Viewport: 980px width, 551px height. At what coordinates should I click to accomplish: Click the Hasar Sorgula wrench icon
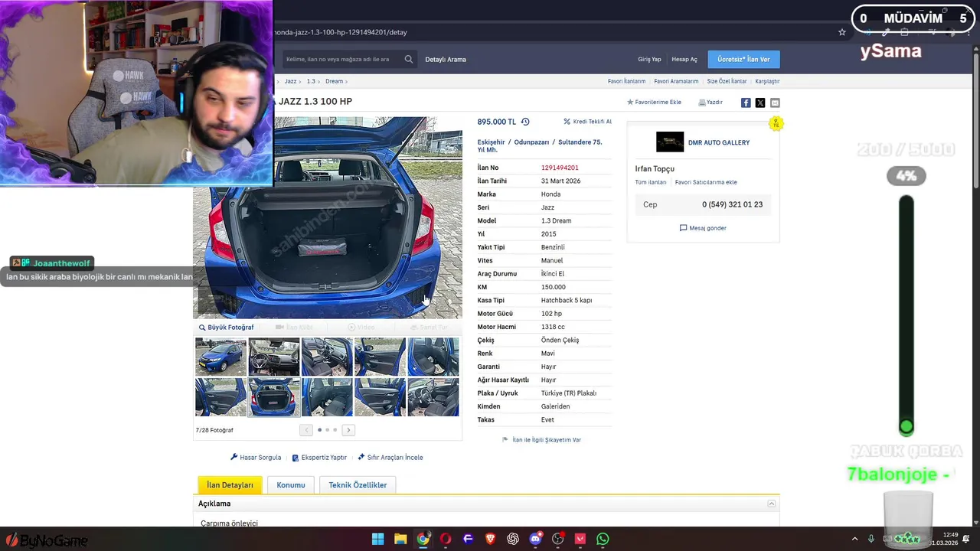(x=234, y=457)
